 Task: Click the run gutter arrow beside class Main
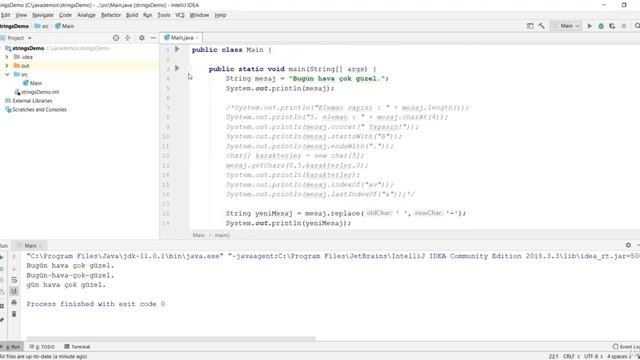pos(177,49)
